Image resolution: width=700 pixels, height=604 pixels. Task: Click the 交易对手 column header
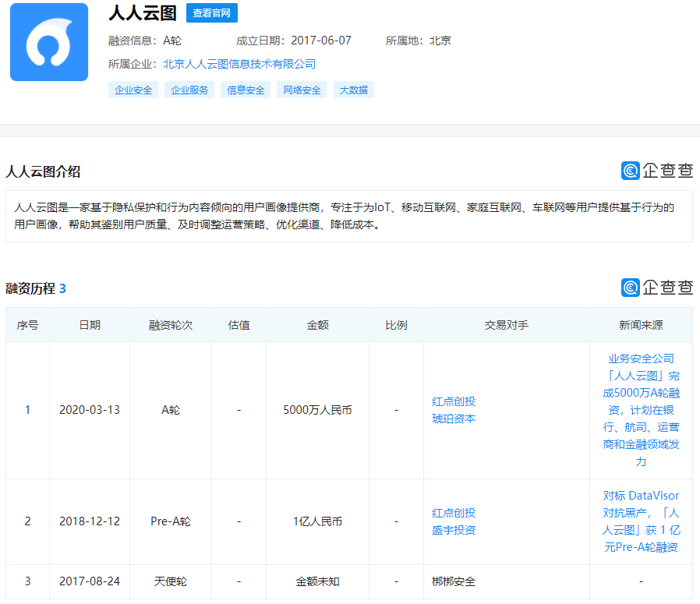pos(507,325)
